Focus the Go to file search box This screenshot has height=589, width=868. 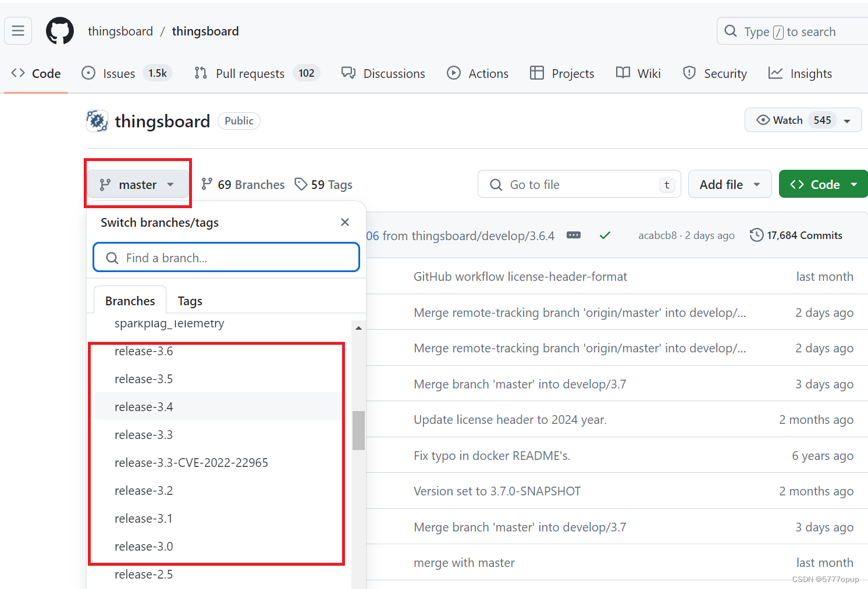(x=579, y=184)
